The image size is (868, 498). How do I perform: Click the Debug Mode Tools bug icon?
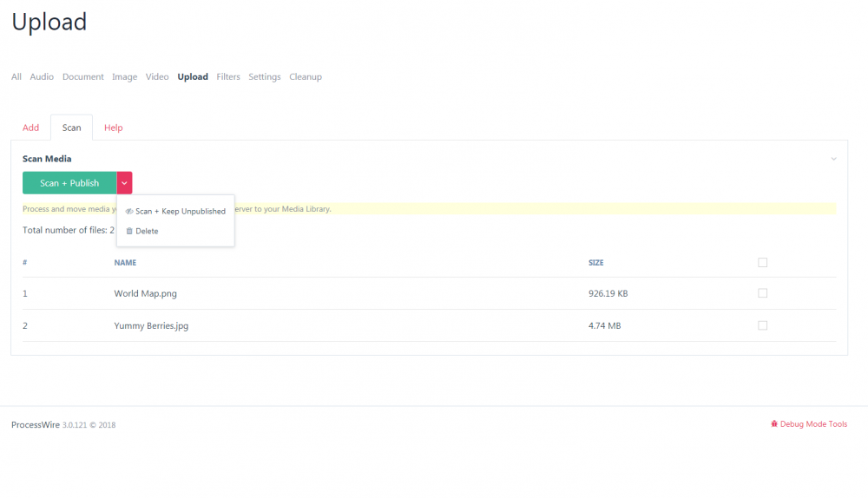pyautogui.click(x=773, y=424)
